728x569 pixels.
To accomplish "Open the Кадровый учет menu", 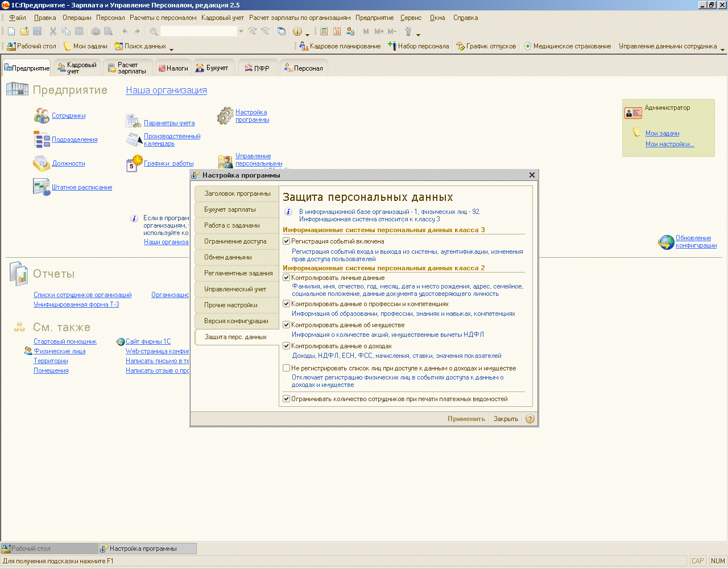I will tap(222, 18).
